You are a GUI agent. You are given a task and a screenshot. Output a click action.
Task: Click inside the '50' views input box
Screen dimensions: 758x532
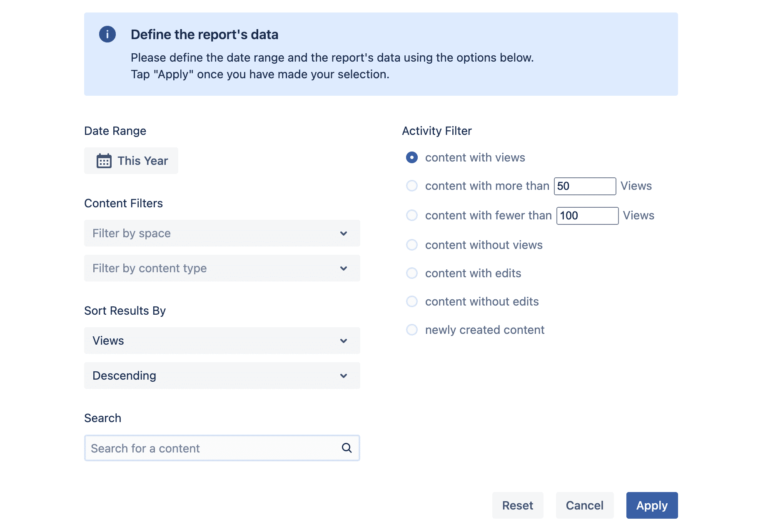[585, 186]
